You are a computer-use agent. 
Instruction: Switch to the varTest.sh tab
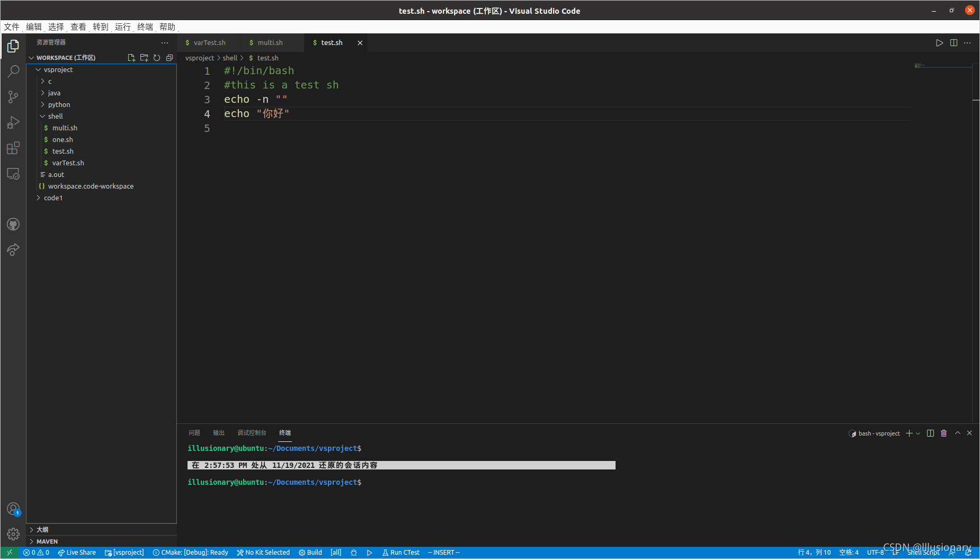pos(209,42)
